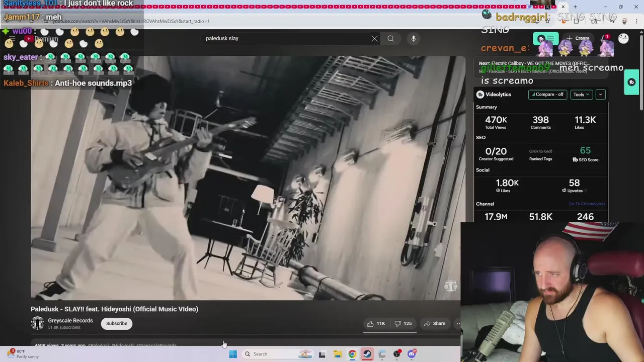This screenshot has height=362, width=644.
Task: Click the Greyscale Records channel avatar
Action: 38,323
